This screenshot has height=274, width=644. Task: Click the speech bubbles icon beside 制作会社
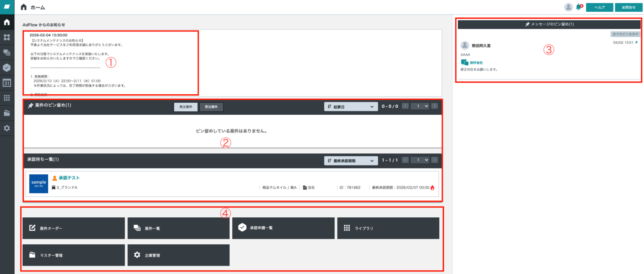(465, 62)
